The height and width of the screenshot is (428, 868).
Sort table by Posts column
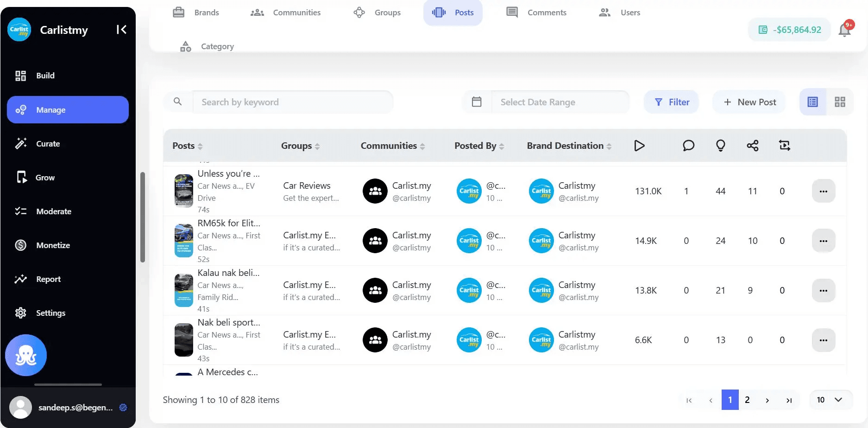pyautogui.click(x=188, y=146)
